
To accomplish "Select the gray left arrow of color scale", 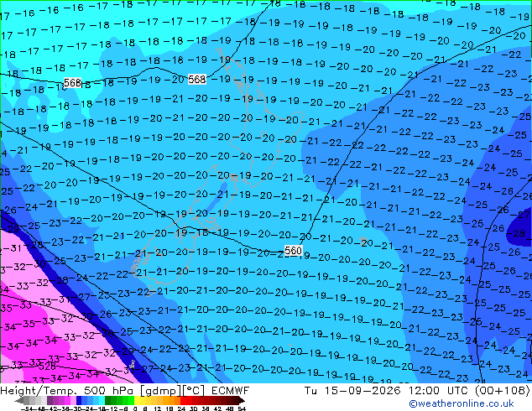I will tap(19, 400).
